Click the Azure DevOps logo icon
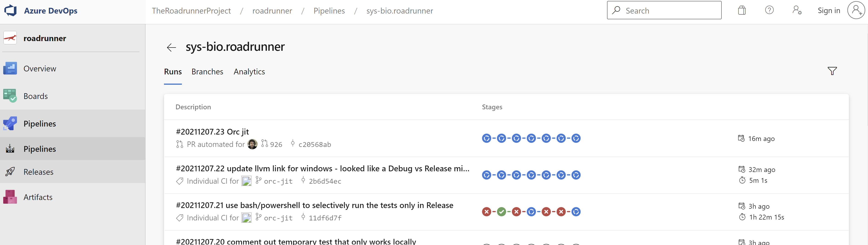Image resolution: width=868 pixels, height=245 pixels. [x=11, y=11]
